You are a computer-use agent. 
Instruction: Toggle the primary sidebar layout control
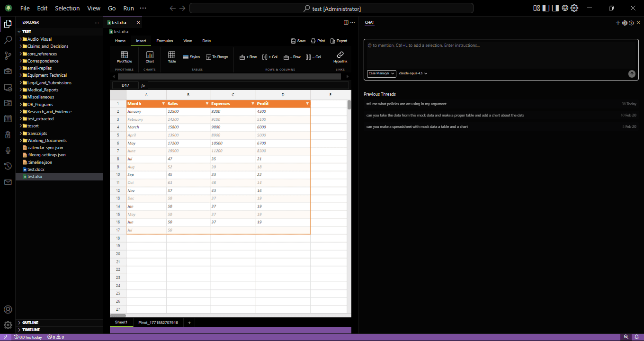(546, 8)
